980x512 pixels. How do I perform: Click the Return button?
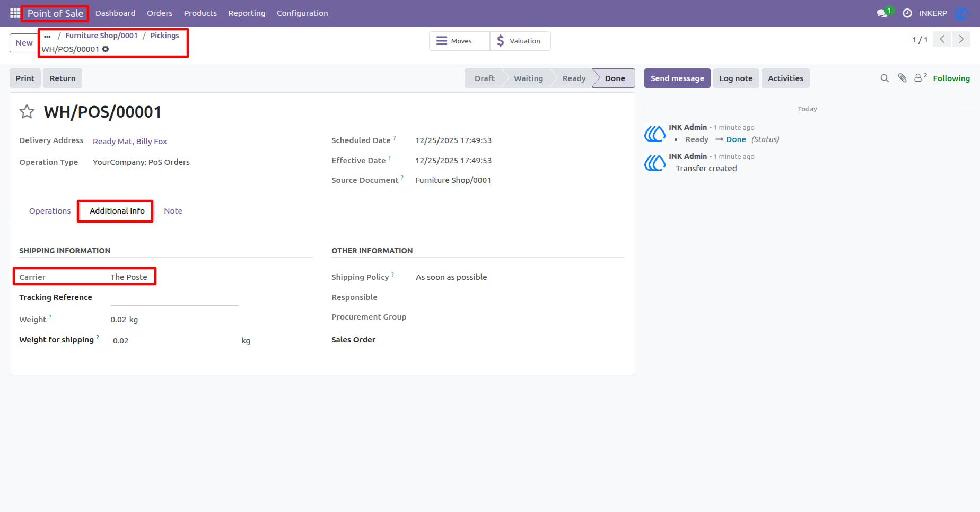click(x=63, y=78)
